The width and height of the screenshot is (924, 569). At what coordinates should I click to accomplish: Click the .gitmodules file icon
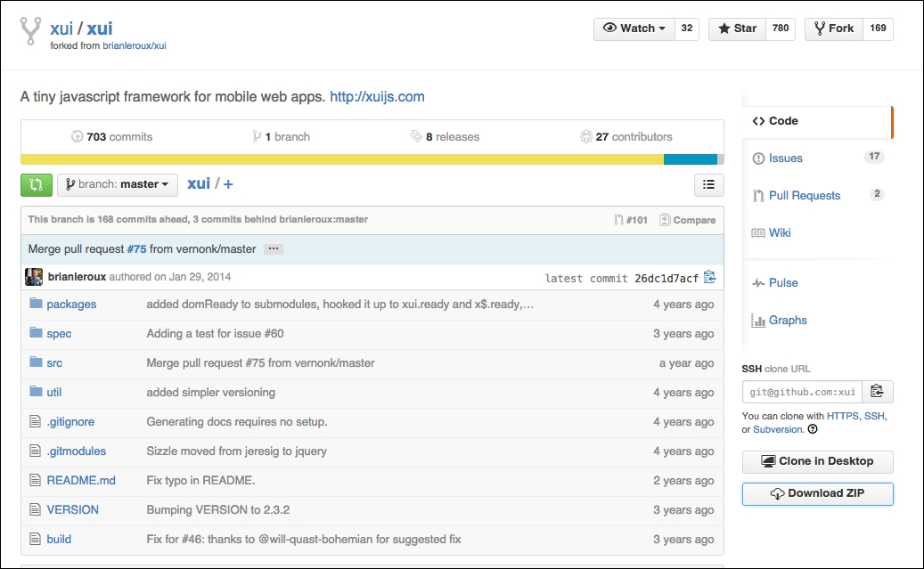tap(36, 451)
